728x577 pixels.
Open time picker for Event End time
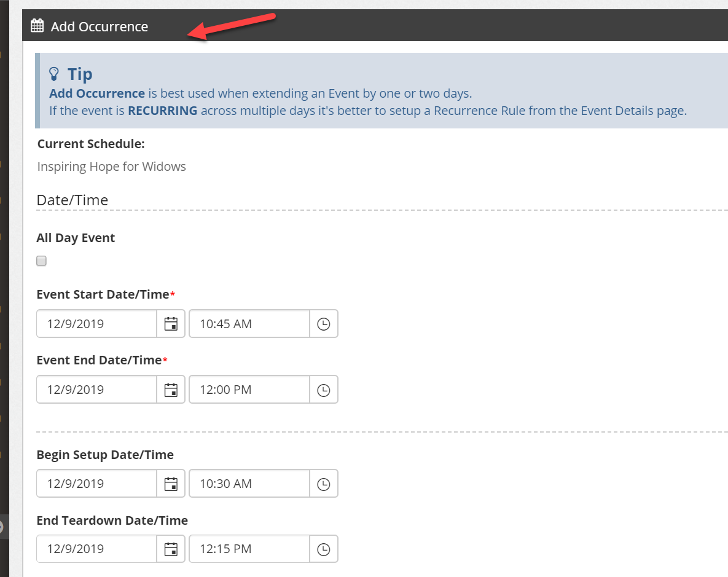click(x=324, y=390)
